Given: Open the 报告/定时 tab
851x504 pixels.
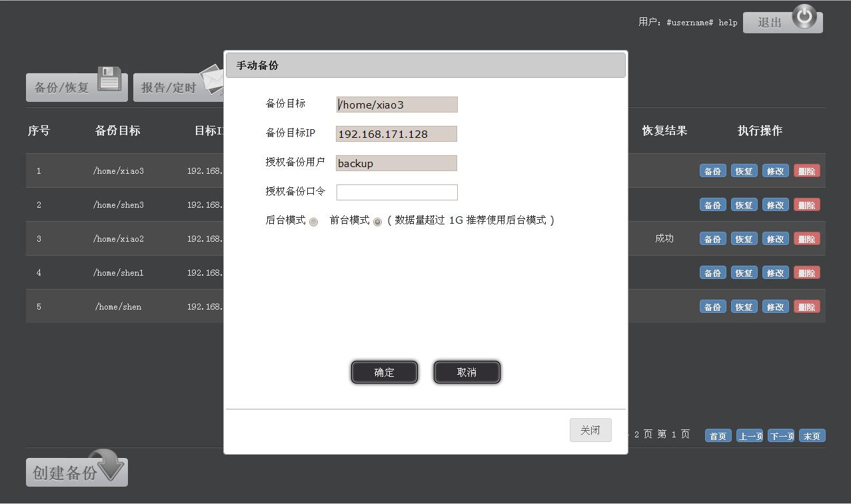Looking at the screenshot, I should point(179,87).
